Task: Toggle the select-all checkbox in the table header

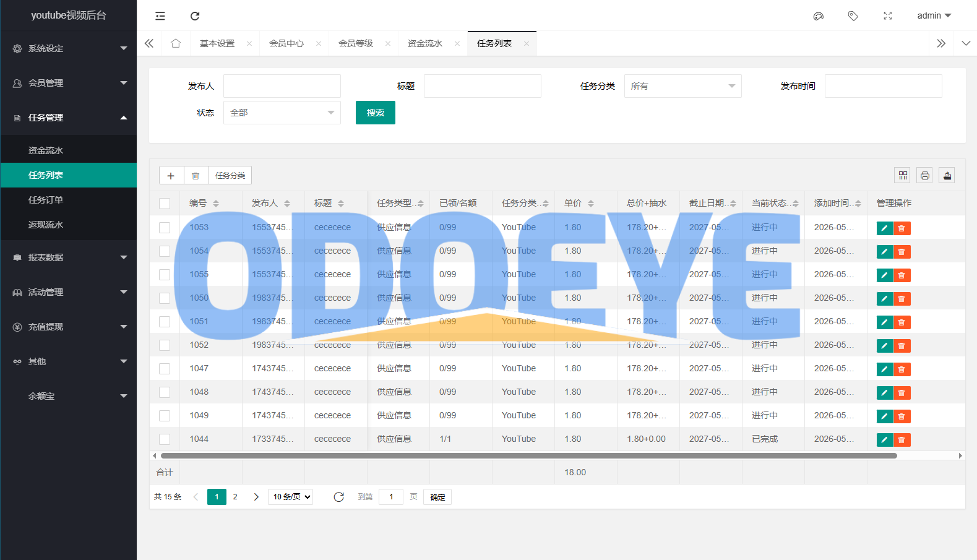Action: [165, 204]
